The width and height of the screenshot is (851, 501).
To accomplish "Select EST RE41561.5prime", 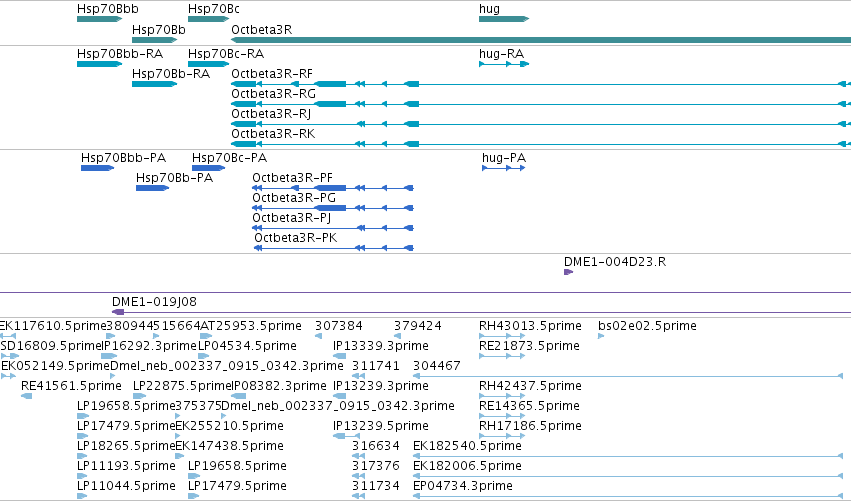I will click(71, 386).
